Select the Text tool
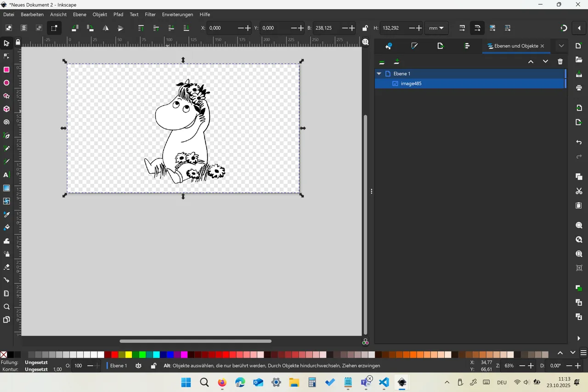The image size is (588, 392). 6,175
